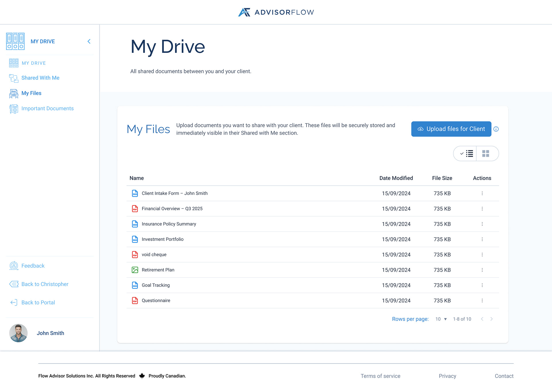Click the AdvisorFlow logo in header
The height and width of the screenshot is (392, 552).
coord(276,12)
